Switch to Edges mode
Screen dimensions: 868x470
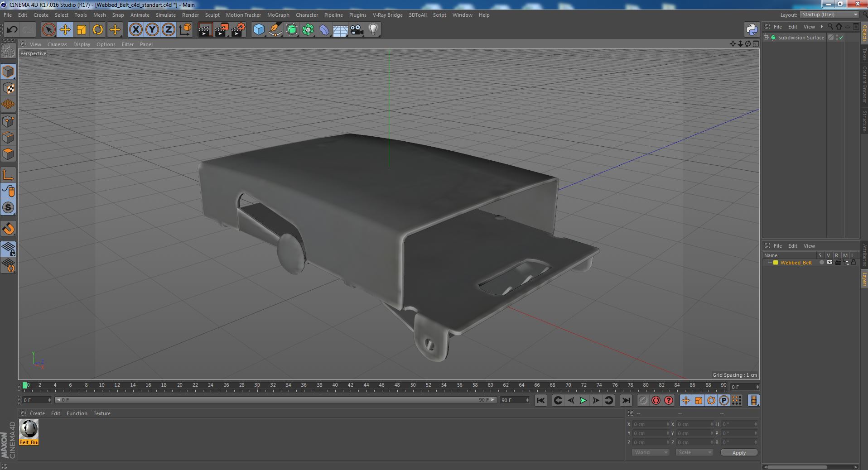[8, 138]
